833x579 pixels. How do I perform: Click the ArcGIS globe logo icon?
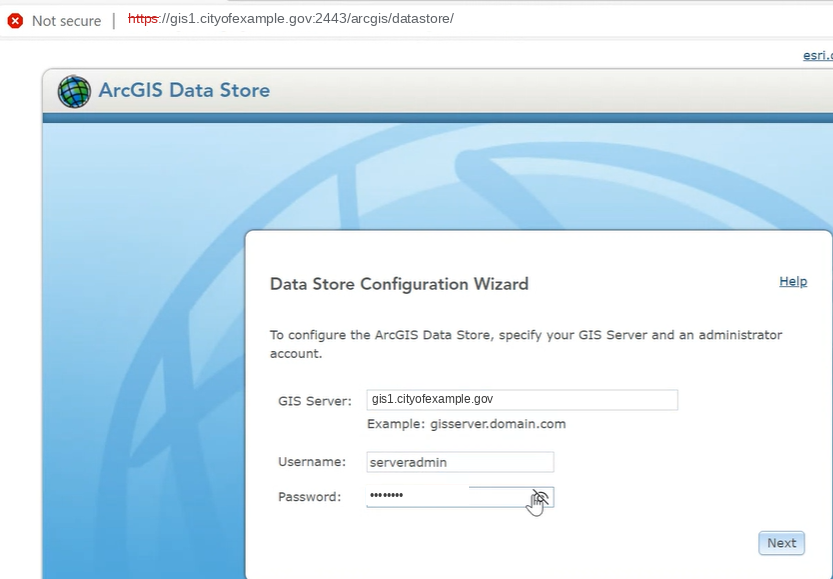coord(74,91)
